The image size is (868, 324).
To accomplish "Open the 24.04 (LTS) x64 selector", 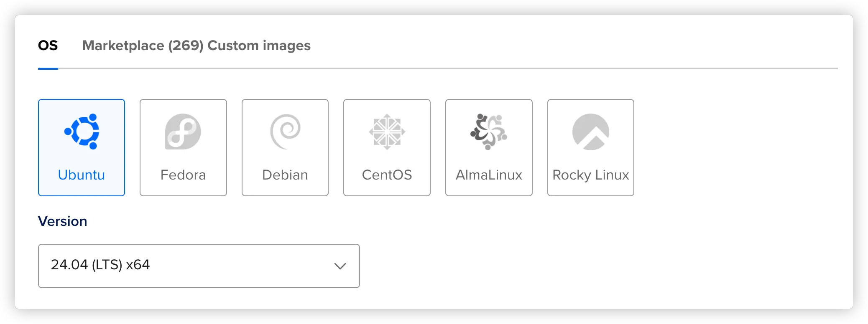I will [199, 266].
